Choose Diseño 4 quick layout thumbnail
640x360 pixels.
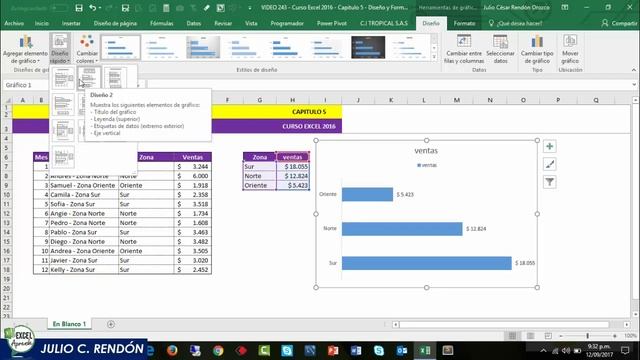coord(62,104)
